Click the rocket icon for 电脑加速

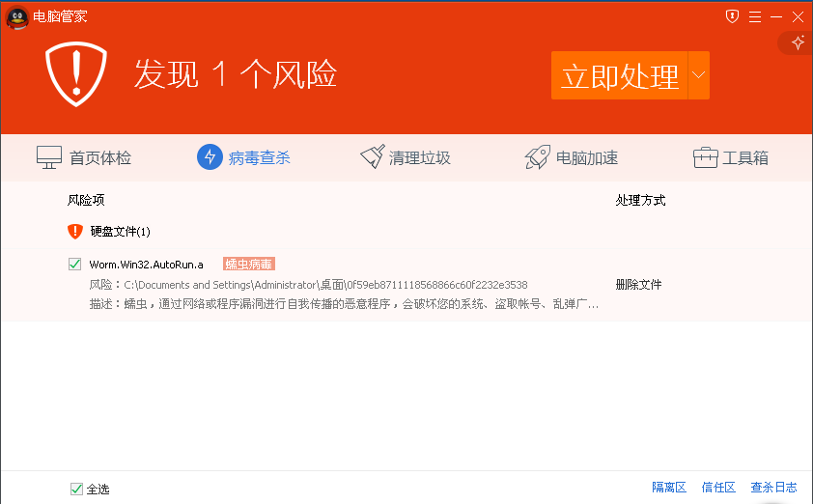pos(538,157)
